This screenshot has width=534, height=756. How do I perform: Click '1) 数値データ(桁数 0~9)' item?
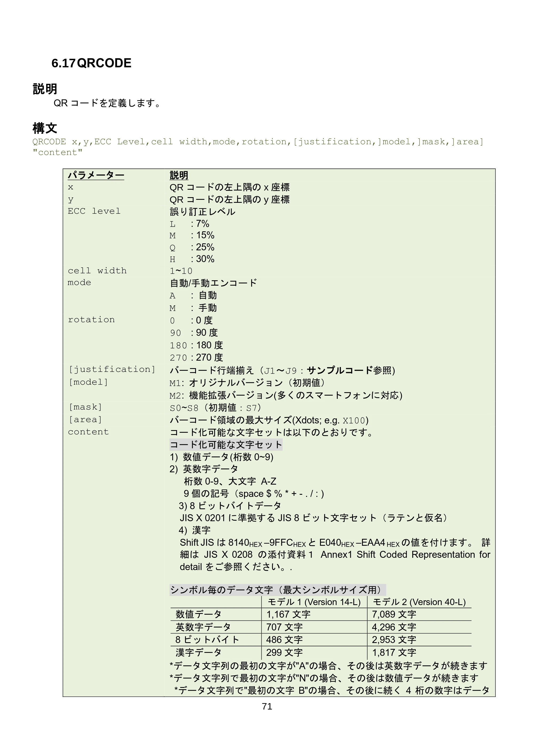[x=221, y=457]
